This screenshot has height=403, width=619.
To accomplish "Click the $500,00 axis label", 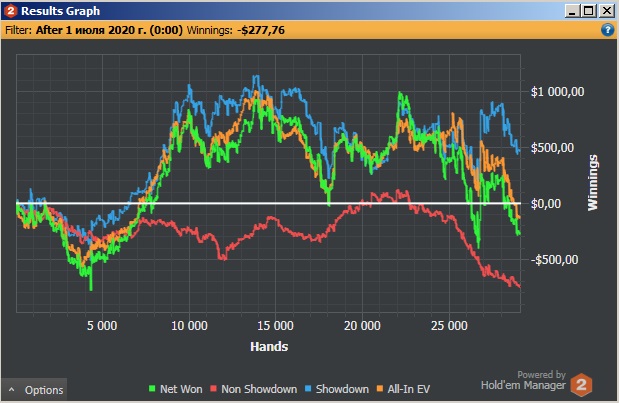I will [552, 148].
